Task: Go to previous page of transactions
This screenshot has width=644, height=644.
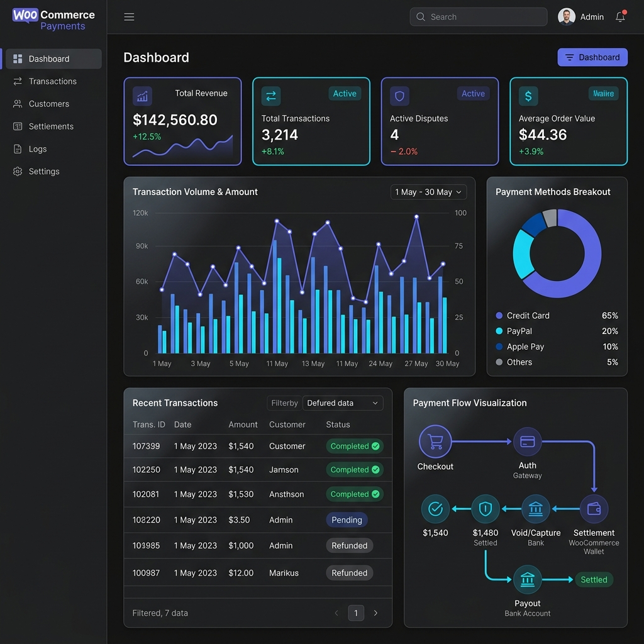Action: point(336,613)
